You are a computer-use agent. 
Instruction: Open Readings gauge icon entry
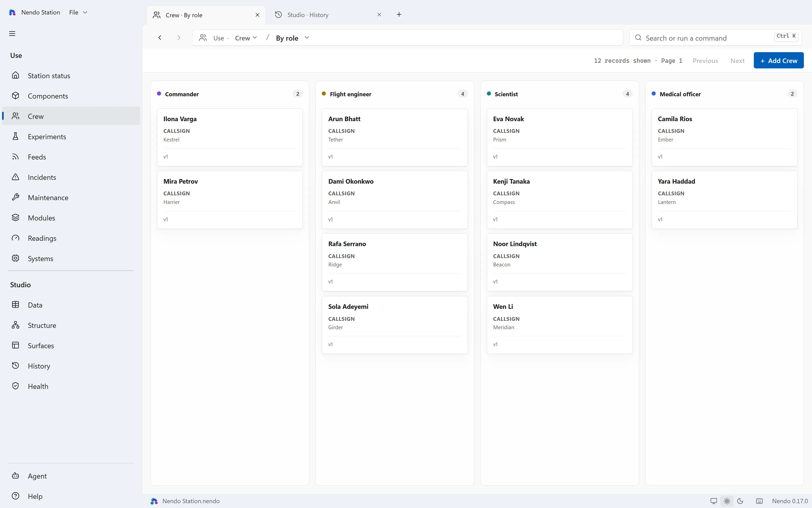click(x=71, y=238)
